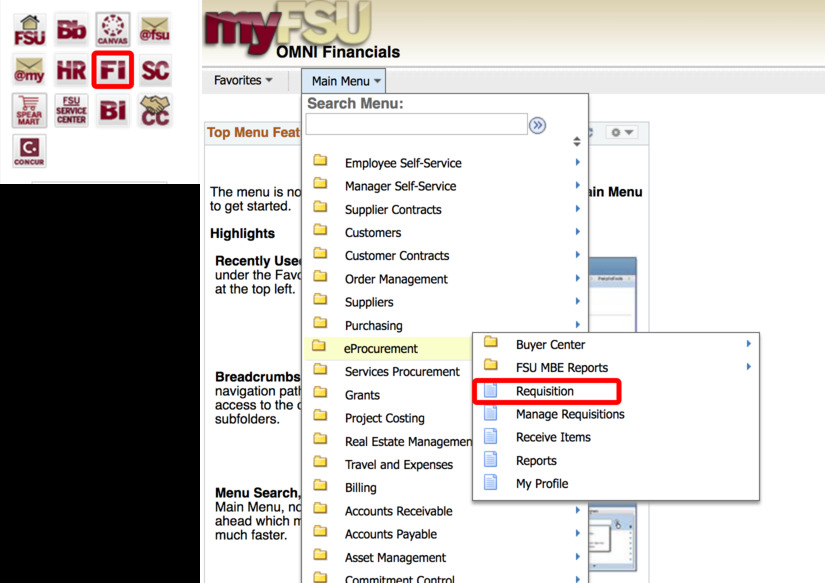825x583 pixels.
Task: Expand Accounts Payable submenu arrow
Action: (x=577, y=534)
